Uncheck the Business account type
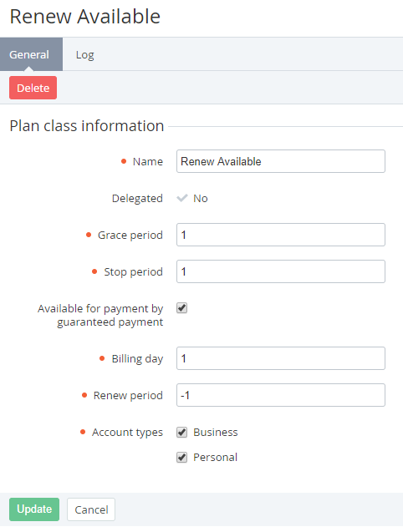403x532 pixels. [x=181, y=433]
